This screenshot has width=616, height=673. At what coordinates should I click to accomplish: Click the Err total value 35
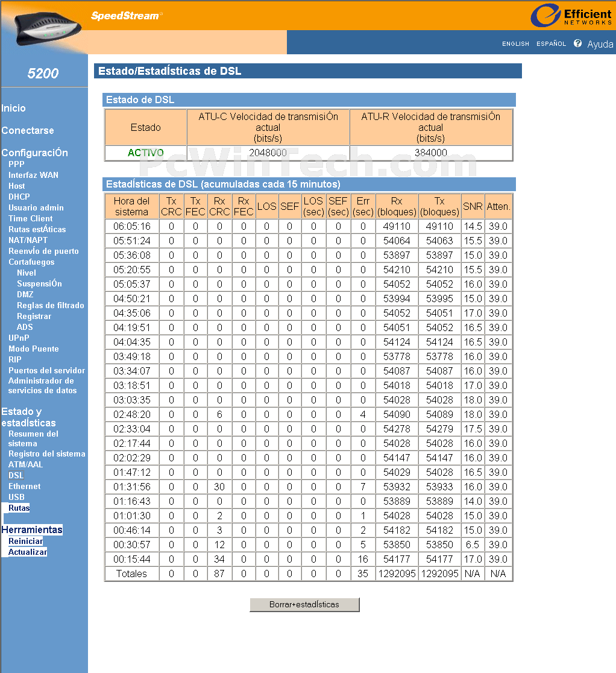[x=363, y=574]
